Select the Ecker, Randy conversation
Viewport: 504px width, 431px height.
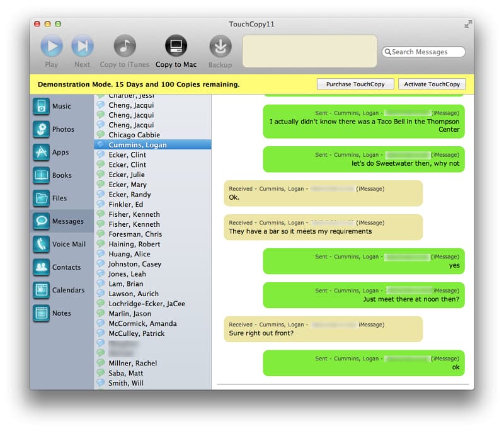pos(152,195)
